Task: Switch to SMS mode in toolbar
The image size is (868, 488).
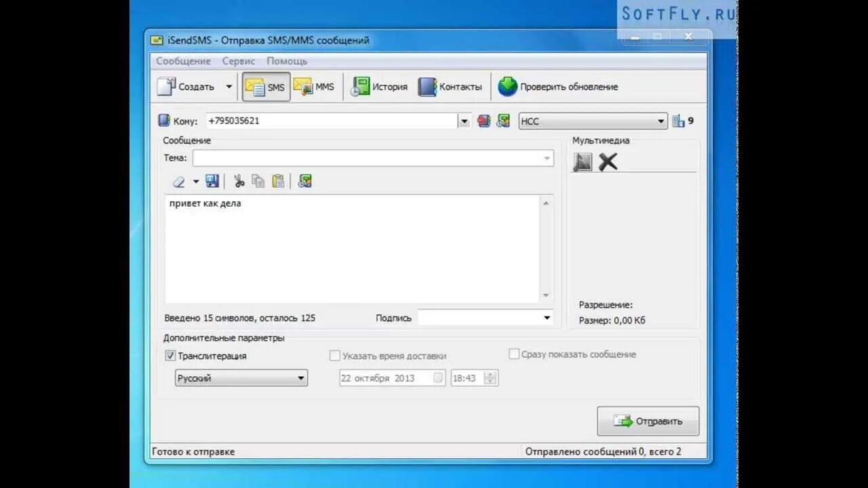Action: pyautogui.click(x=266, y=87)
